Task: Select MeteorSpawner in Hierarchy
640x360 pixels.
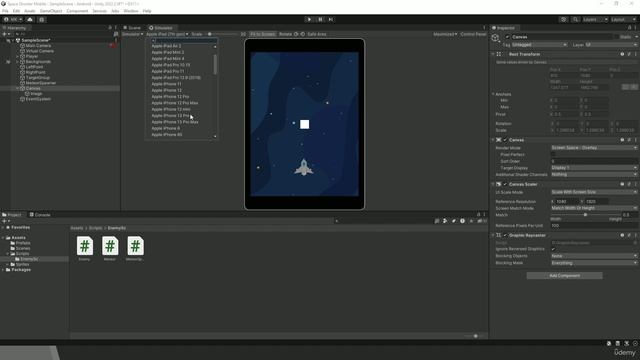Action: tap(40, 83)
